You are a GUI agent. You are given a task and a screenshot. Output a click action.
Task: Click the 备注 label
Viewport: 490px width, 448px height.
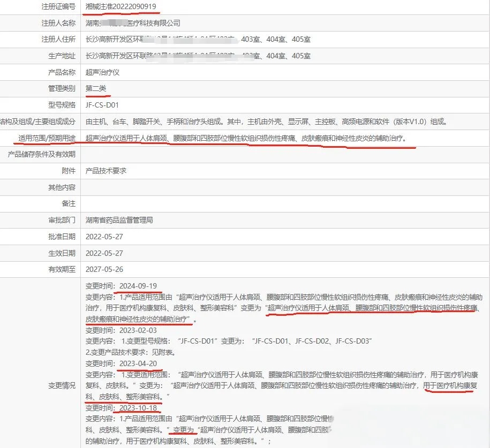69,204
